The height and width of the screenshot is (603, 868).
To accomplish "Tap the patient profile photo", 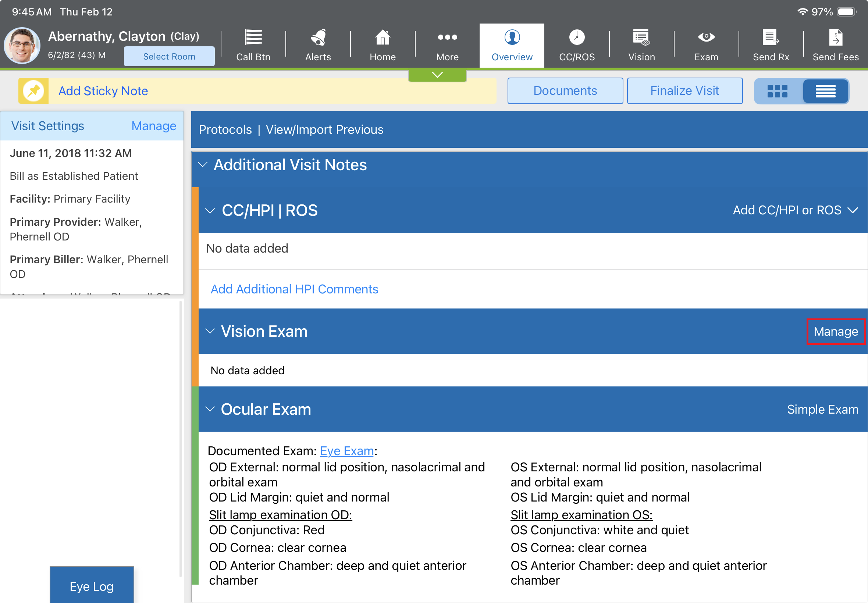I will coord(22,45).
